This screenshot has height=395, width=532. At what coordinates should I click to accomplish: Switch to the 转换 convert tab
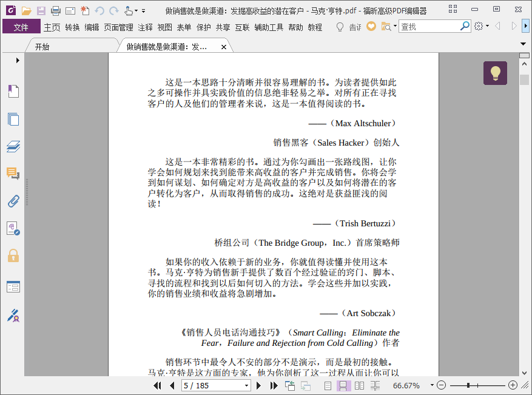click(x=72, y=27)
